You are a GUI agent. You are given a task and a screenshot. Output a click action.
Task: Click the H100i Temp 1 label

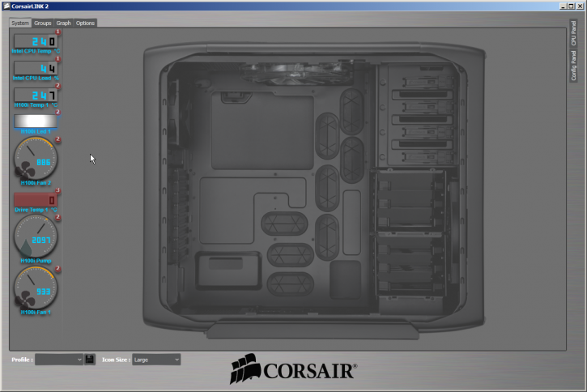pos(36,105)
